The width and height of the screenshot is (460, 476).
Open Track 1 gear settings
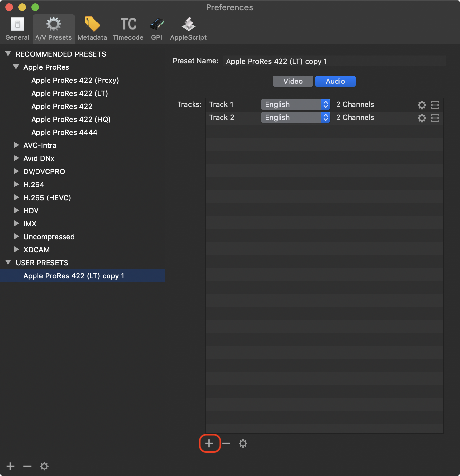pyautogui.click(x=422, y=105)
